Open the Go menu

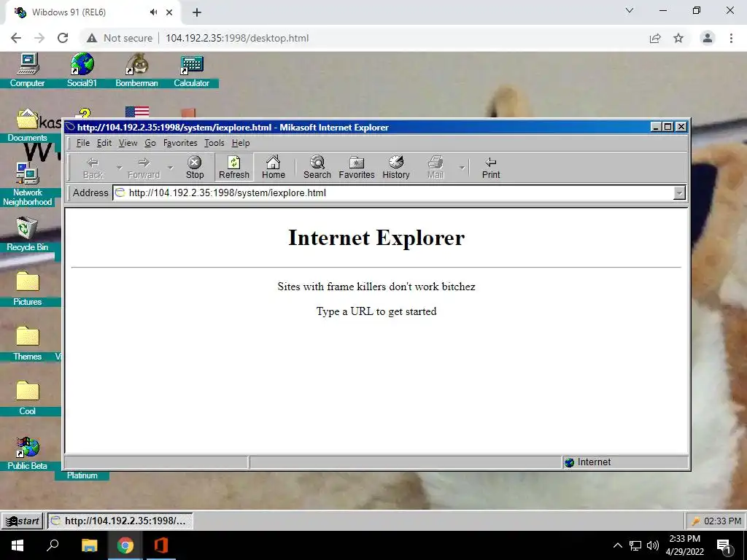[x=150, y=143]
